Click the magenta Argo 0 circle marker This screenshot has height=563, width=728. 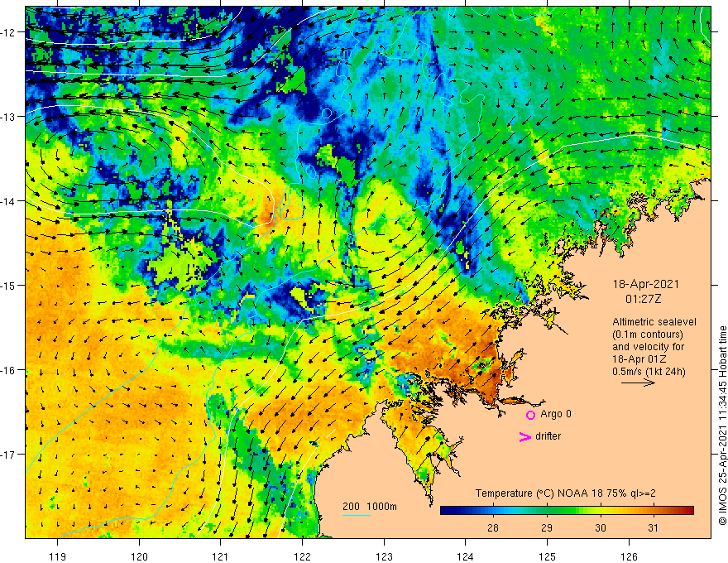530,415
